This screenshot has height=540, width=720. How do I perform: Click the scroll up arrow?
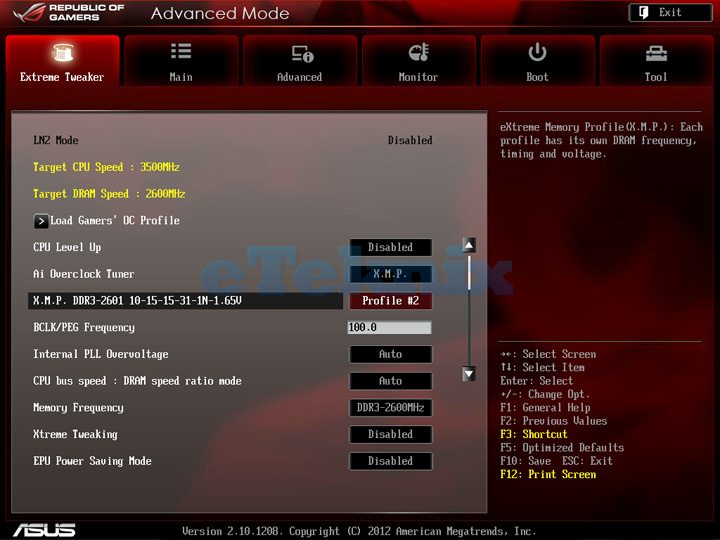(469, 245)
